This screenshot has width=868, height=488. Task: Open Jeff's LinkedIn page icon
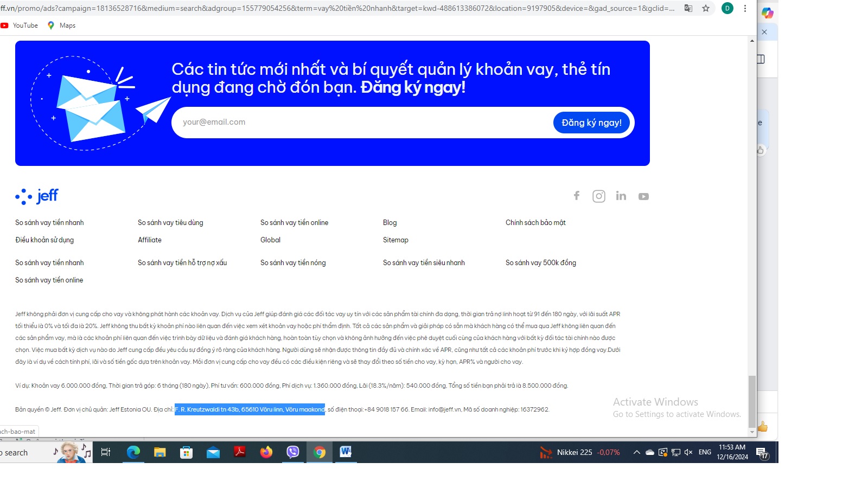tap(621, 196)
